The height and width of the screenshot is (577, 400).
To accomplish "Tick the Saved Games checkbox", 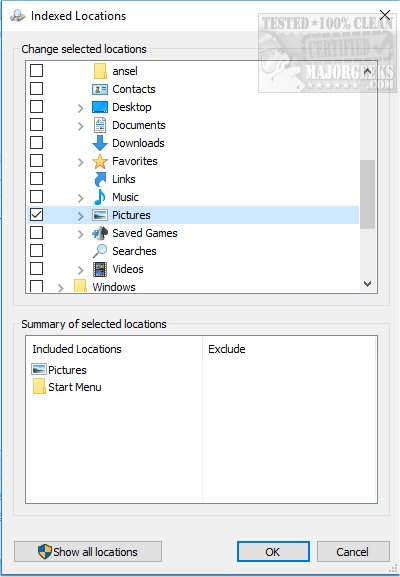I will point(36,233).
